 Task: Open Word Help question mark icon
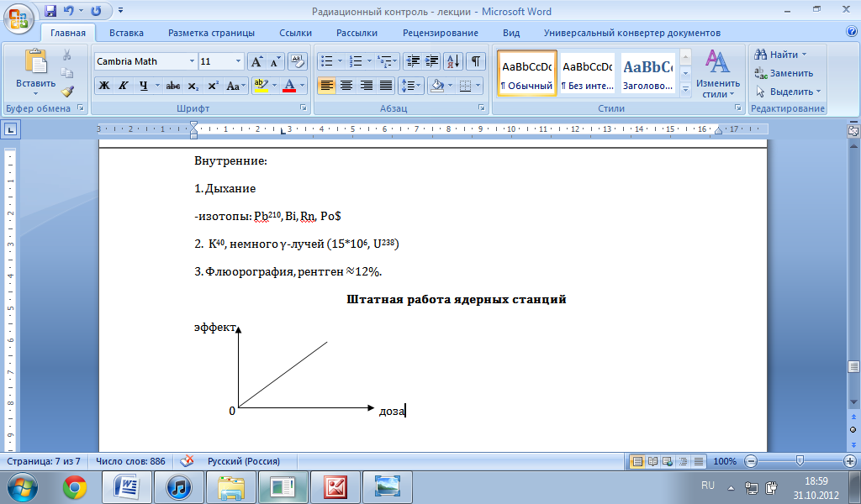852,32
